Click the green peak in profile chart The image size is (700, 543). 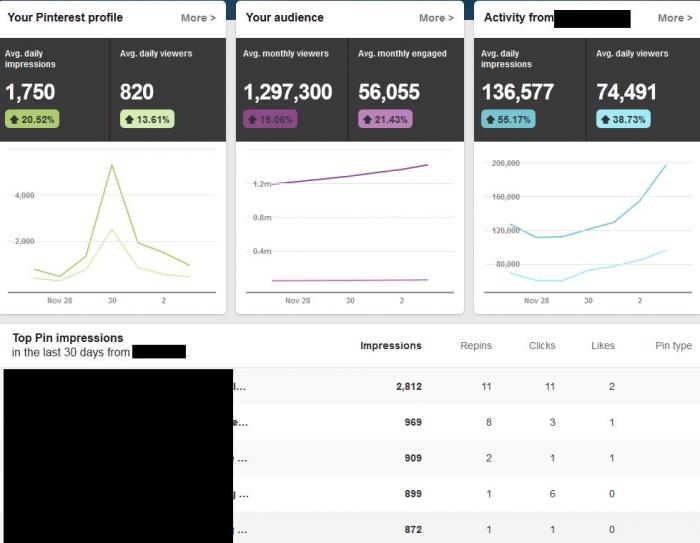[x=112, y=165]
